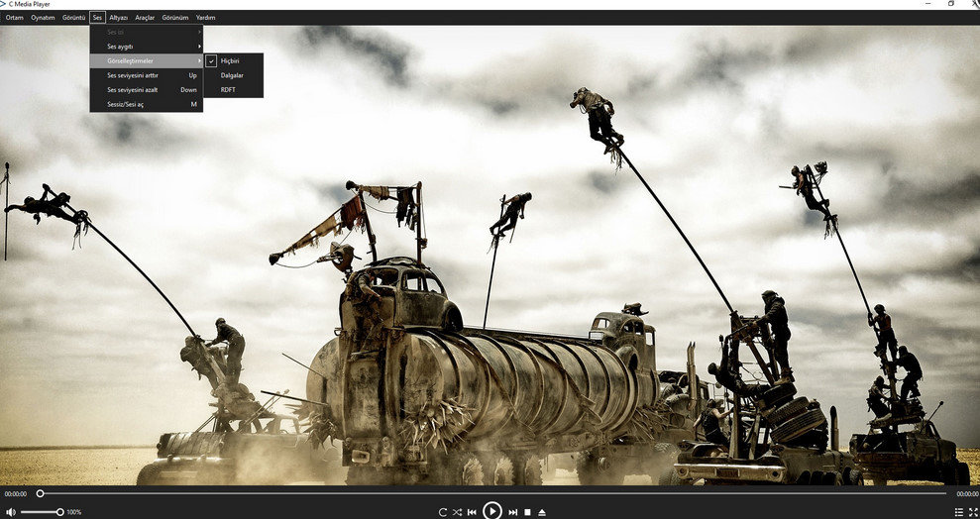The image size is (980, 519).
Task: Choose Ses seviyesini arttır
Action: [147, 75]
